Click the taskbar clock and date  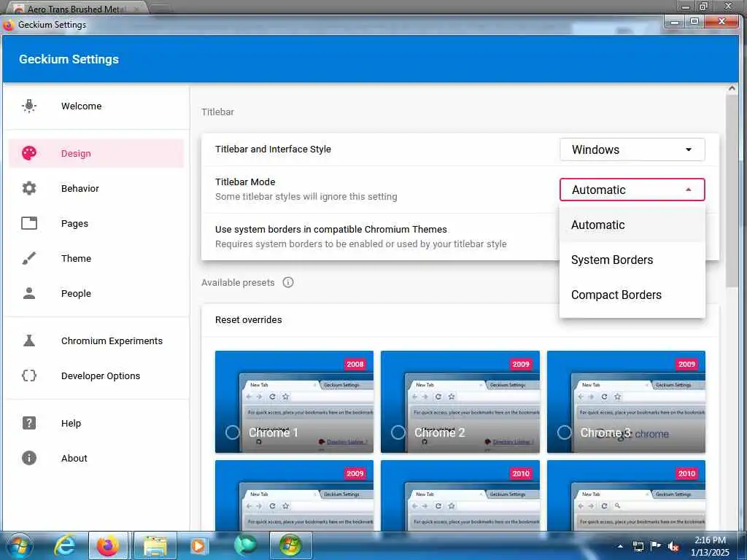pyautogui.click(x=710, y=546)
